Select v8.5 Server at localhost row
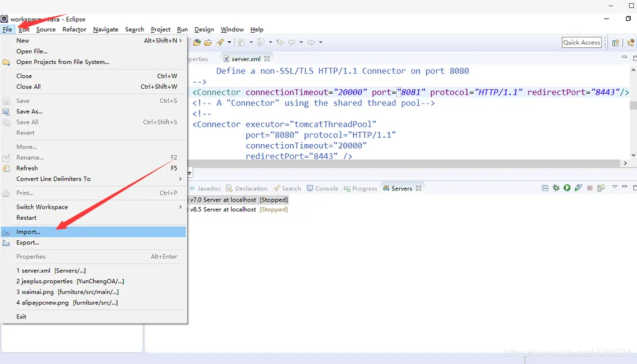Screen dimensions: 637x364 click(x=238, y=209)
